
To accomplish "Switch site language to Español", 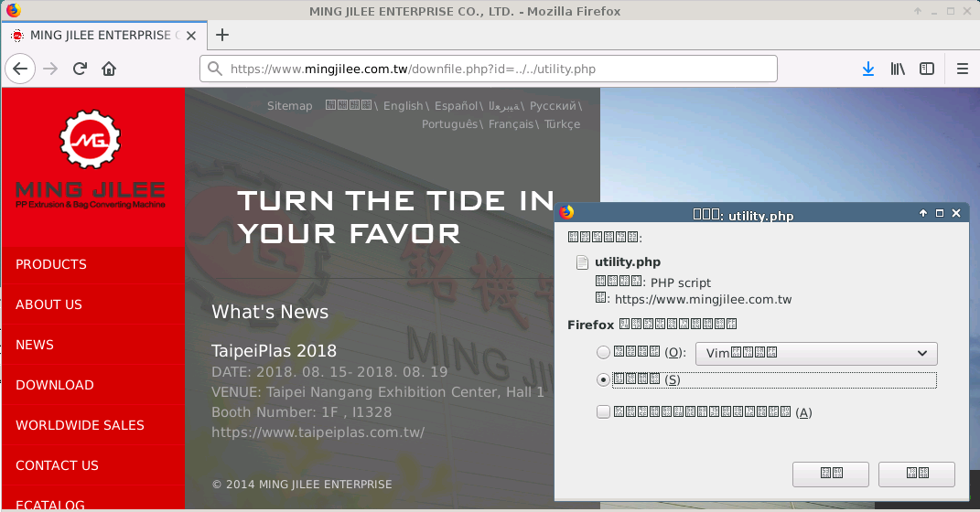I will click(x=456, y=105).
